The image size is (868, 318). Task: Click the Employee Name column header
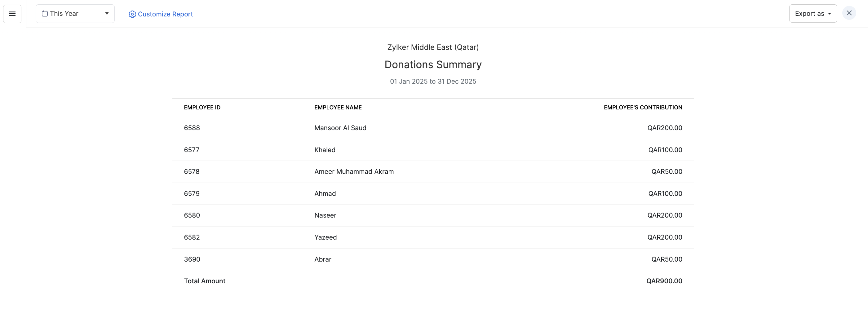click(338, 108)
